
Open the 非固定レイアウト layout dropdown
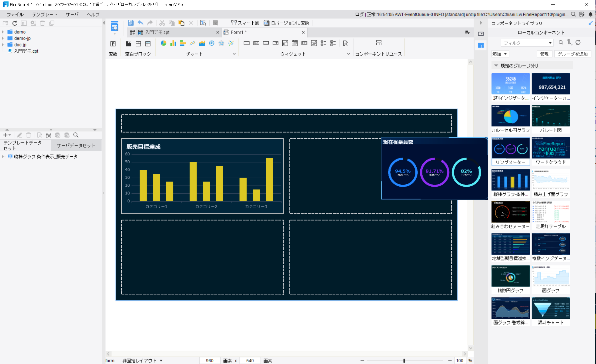click(x=142, y=360)
